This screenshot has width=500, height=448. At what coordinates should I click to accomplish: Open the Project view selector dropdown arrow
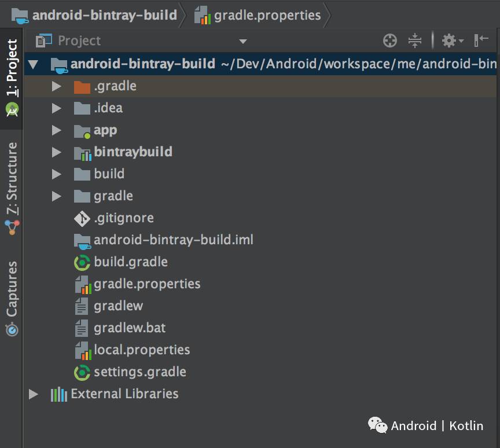pos(243,42)
